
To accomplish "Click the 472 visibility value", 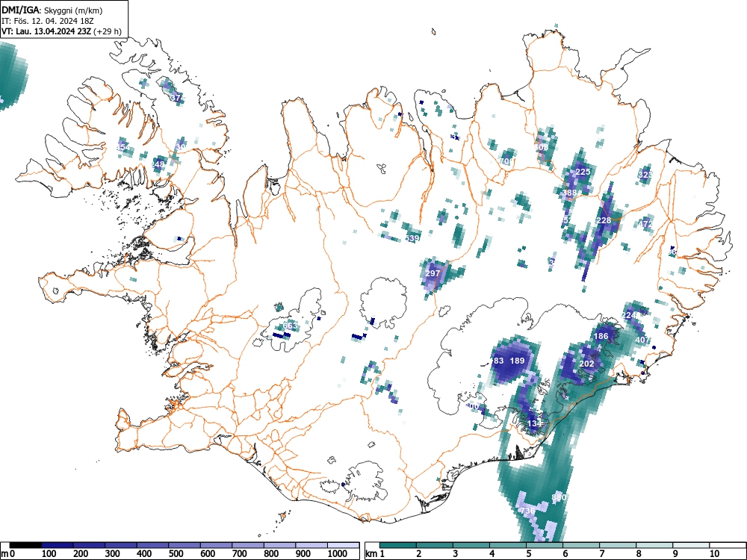I will 645,224.
